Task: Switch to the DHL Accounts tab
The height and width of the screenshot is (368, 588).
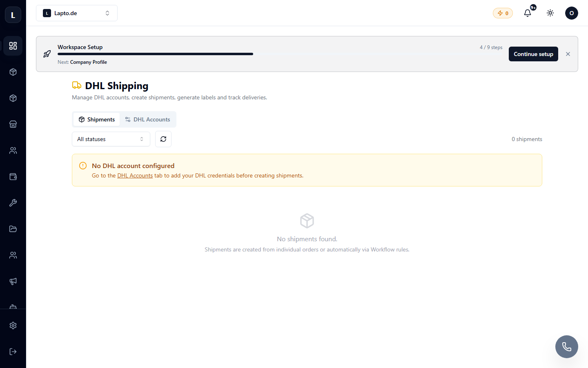Action: pyautogui.click(x=148, y=119)
